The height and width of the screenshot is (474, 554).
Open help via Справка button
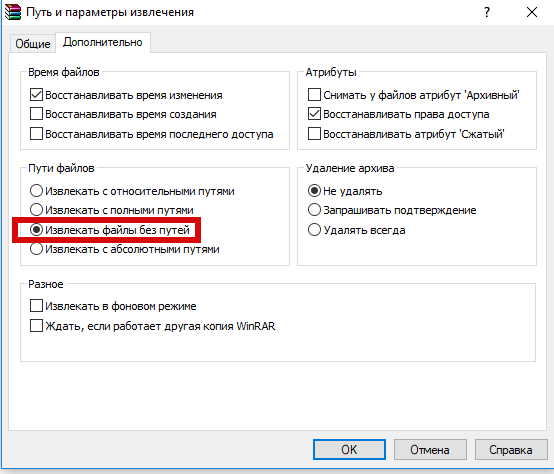click(x=511, y=450)
